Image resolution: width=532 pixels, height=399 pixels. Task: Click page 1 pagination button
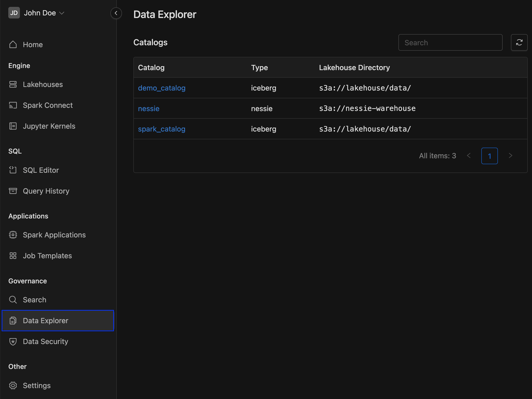click(x=490, y=155)
